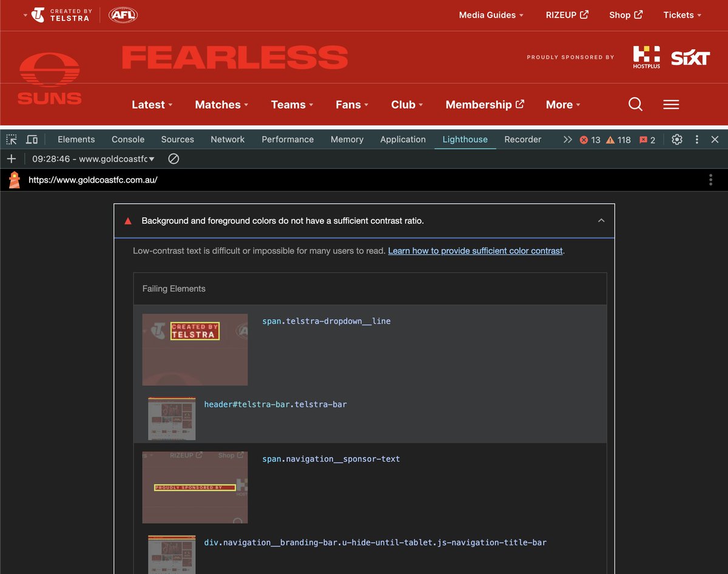Click the Proudly Sponsored By thumbnail
Viewport: 728px width, 574px height.
195,487
